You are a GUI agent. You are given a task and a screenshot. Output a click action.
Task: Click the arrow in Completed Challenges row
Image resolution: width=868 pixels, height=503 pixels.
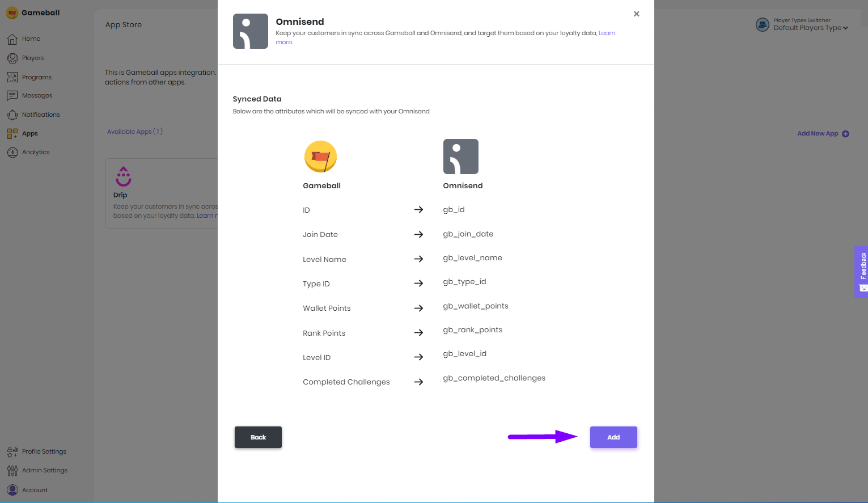[x=418, y=382]
